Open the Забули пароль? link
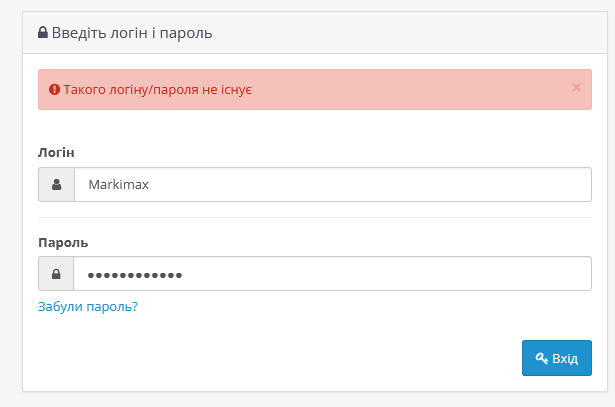The width and height of the screenshot is (615, 407). click(88, 306)
